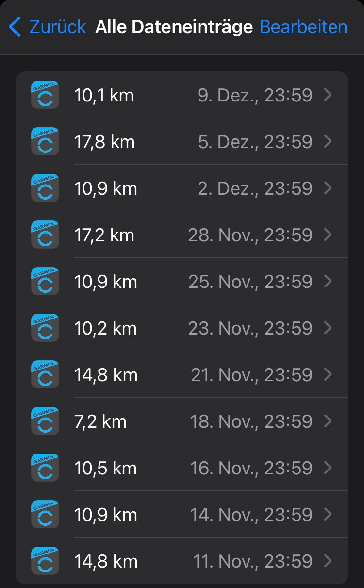364x588 pixels.
Task: Open the 16. Nov., 23:59 date entry
Action: [x=251, y=468]
